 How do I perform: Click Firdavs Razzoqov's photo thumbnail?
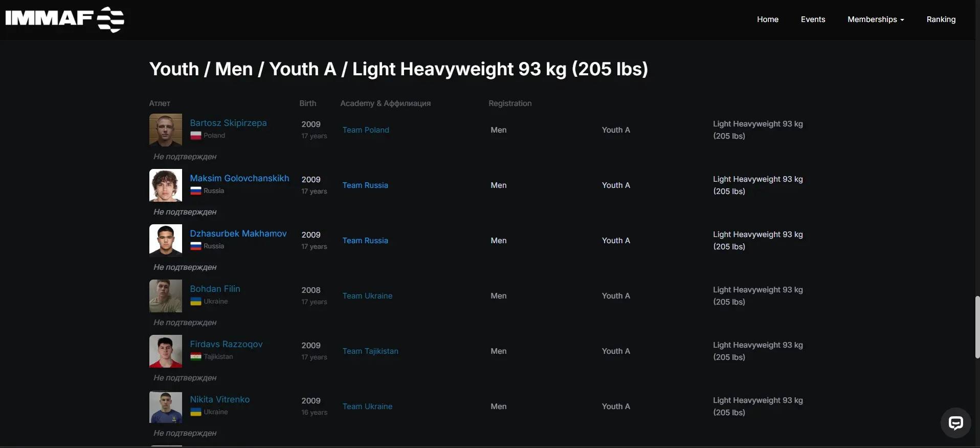pos(166,351)
